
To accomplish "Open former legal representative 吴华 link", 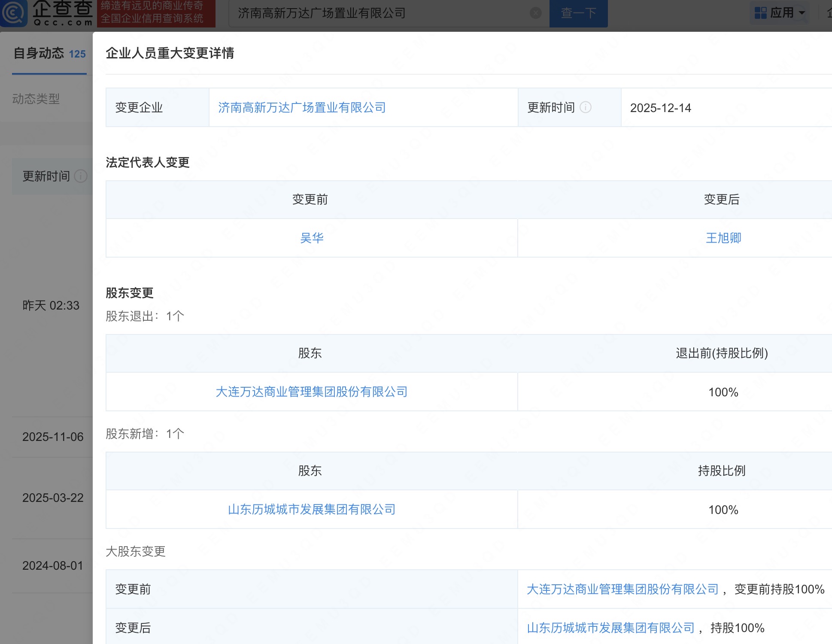I will pos(312,238).
